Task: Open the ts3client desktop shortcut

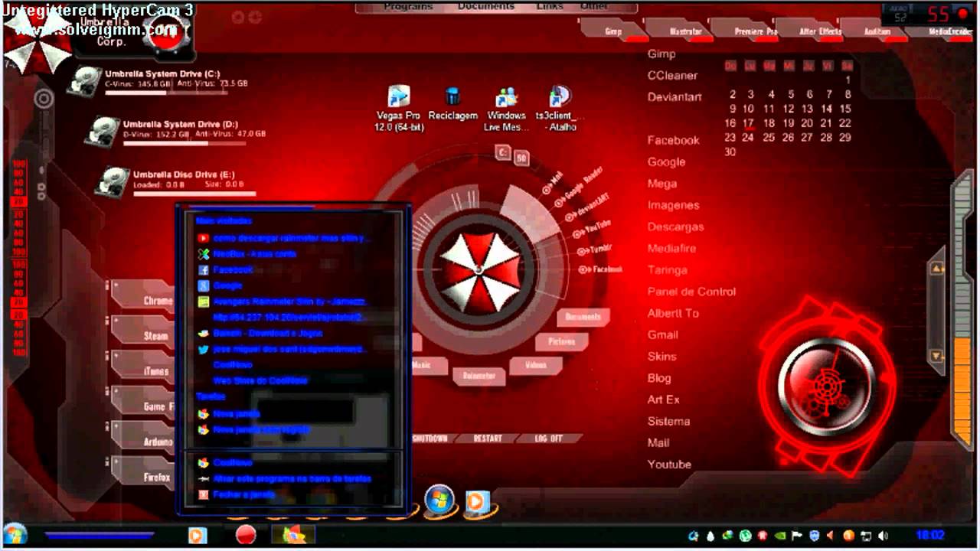Action: (560, 108)
